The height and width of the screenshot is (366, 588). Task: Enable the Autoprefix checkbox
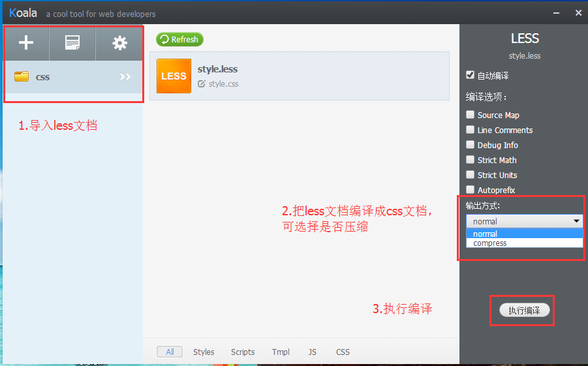[x=470, y=189]
